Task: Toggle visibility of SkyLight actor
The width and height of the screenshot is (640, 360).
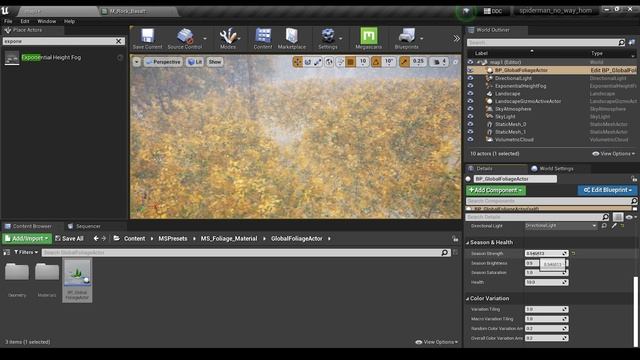Action: (x=470, y=117)
